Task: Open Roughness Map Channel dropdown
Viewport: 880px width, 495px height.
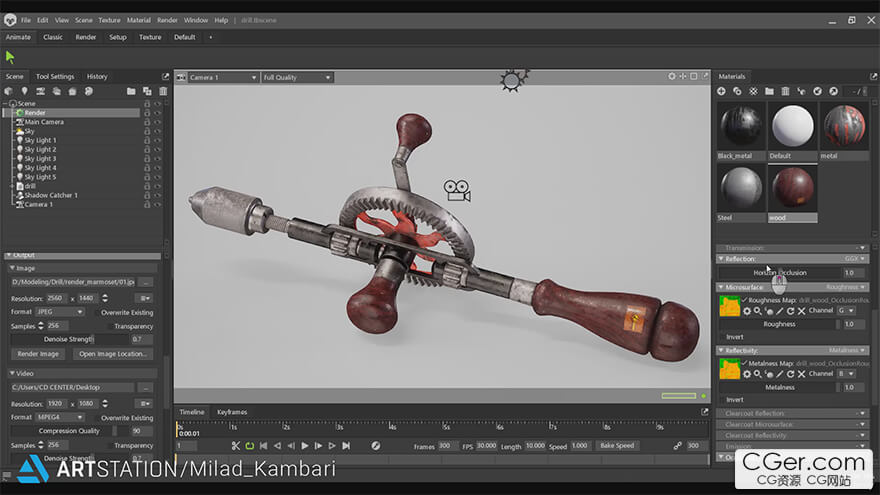Action: coord(846,310)
